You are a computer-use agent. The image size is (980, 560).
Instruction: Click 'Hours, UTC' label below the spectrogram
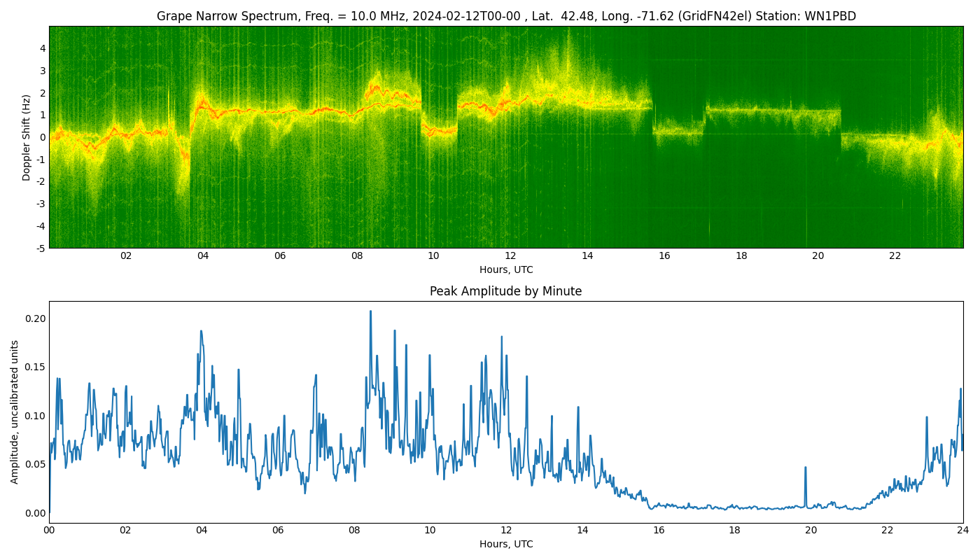click(x=505, y=269)
